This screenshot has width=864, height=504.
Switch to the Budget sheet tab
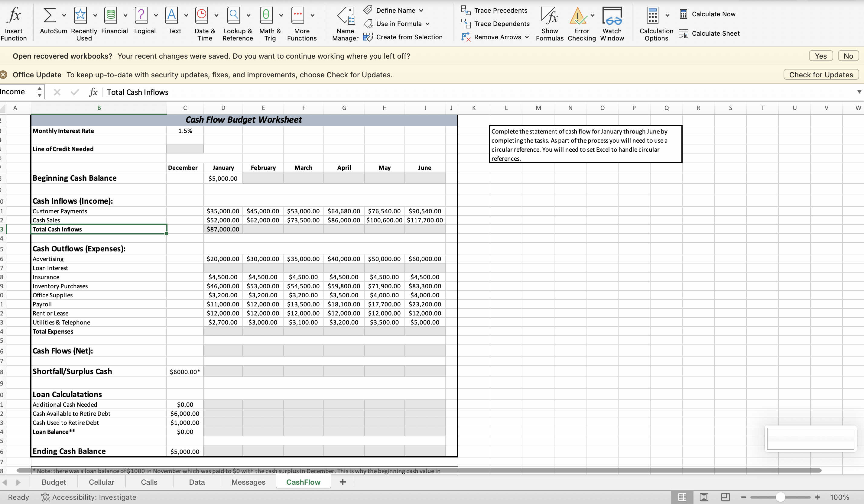pyautogui.click(x=54, y=482)
